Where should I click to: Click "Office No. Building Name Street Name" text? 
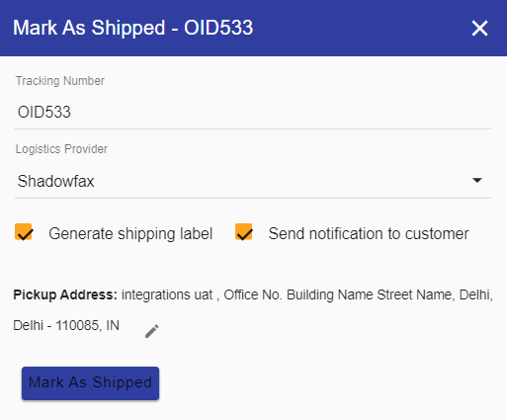coord(338,294)
